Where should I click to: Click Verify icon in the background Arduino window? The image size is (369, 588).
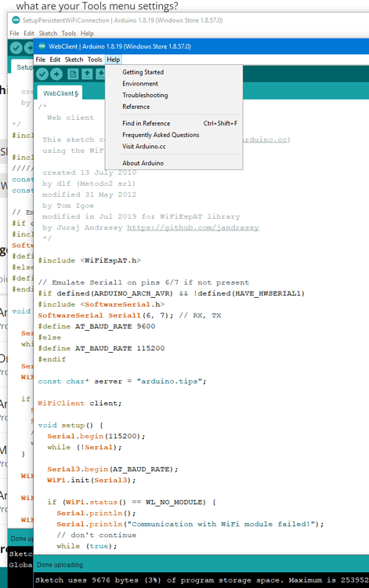tap(16, 48)
